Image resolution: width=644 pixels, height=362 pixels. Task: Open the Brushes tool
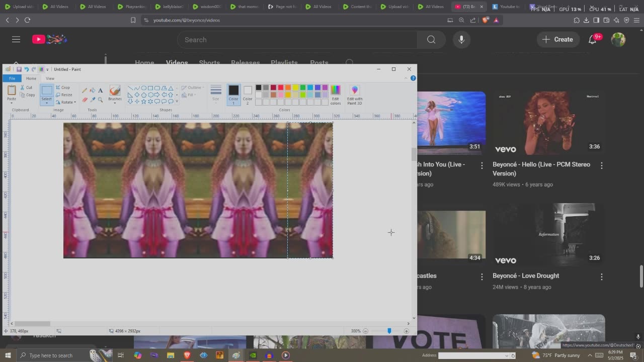coord(115,94)
